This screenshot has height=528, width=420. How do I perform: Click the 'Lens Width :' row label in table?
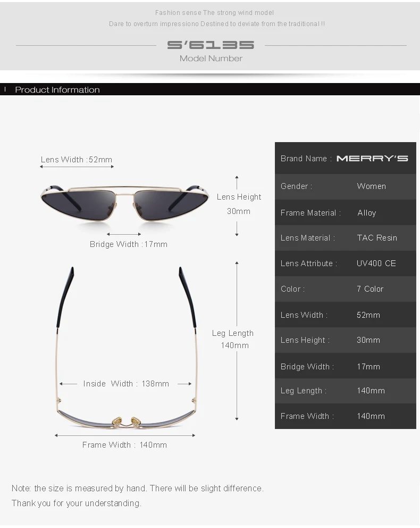304,315
